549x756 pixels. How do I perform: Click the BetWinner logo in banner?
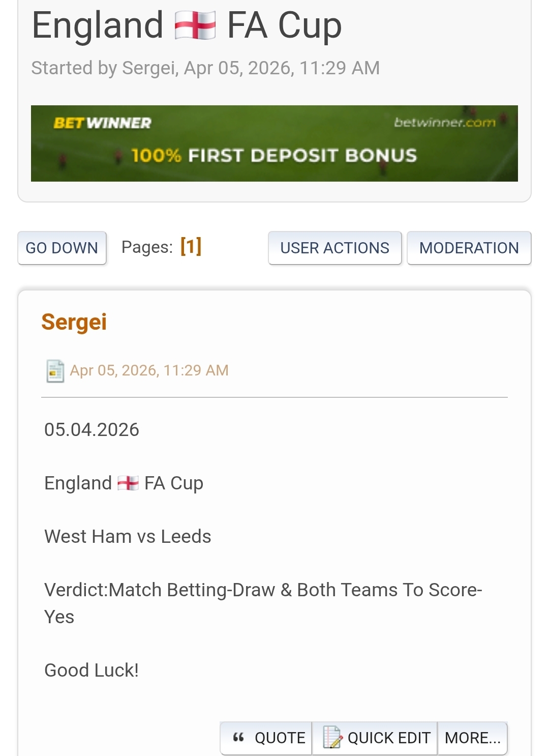coord(102,123)
